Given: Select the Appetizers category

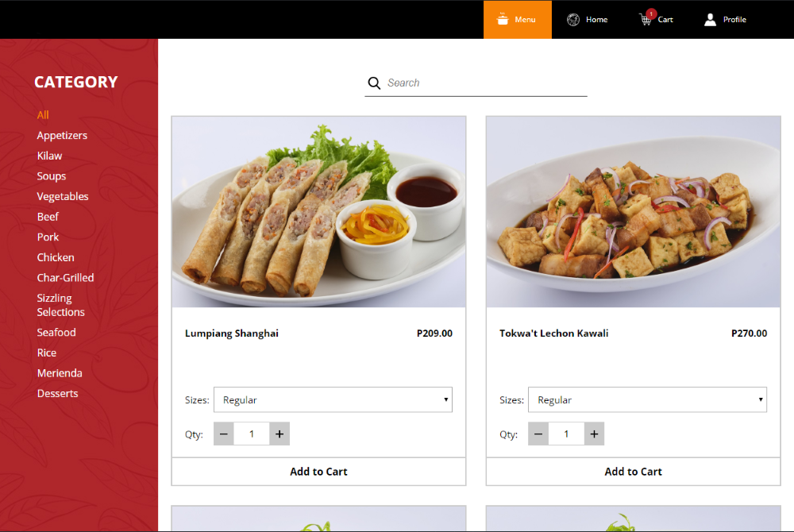Looking at the screenshot, I should [62, 136].
